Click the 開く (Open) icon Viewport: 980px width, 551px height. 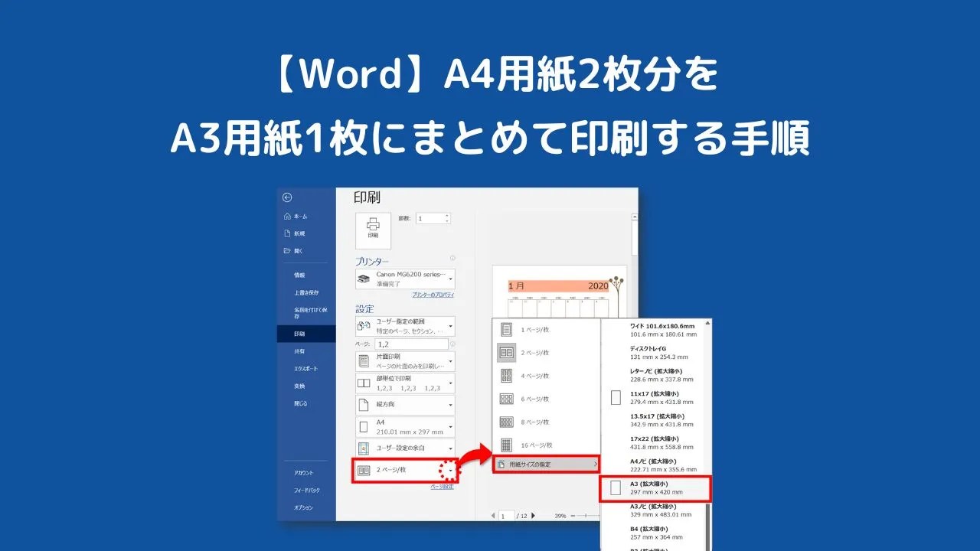pyautogui.click(x=286, y=252)
